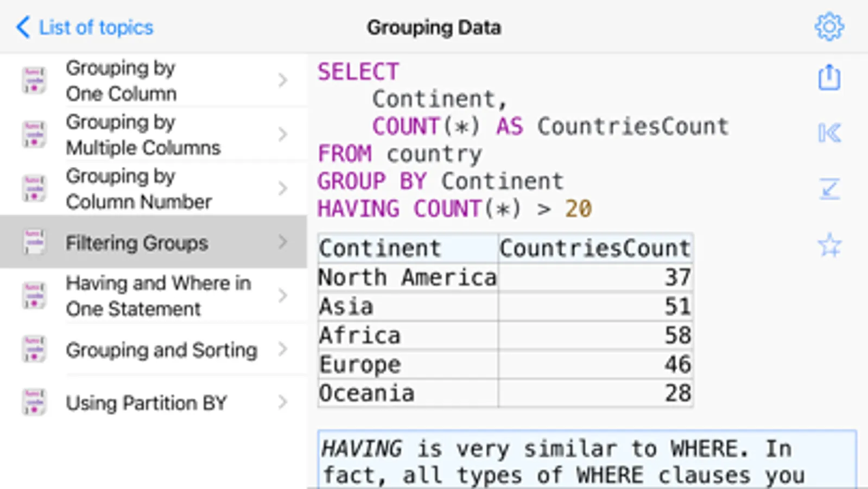
Task: Tap the Grouping and Sorting document icon
Action: pos(34,349)
